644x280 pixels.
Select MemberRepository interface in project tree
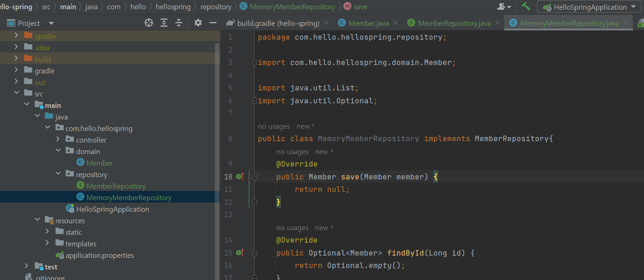[116, 186]
